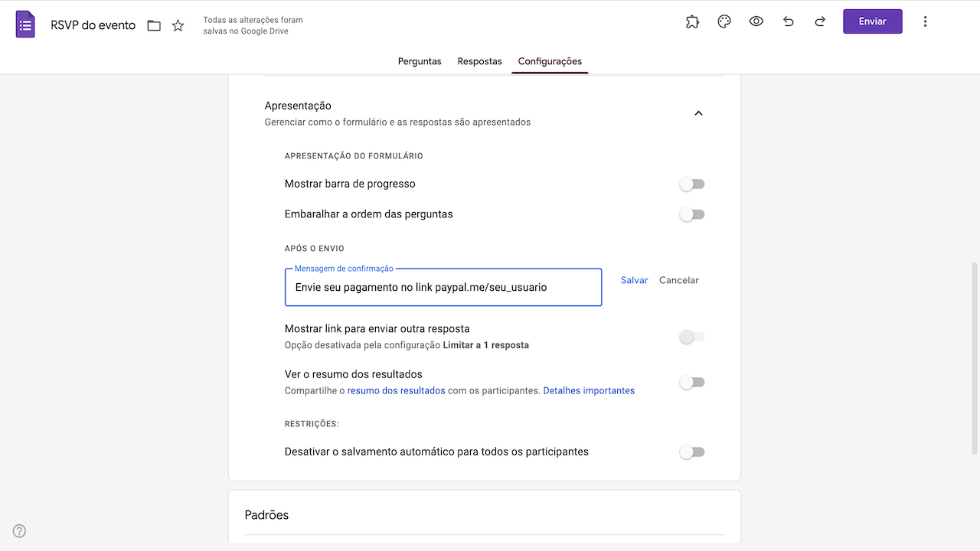Open the three-dot more options menu
The height and width of the screenshot is (551, 980).
click(x=925, y=21)
